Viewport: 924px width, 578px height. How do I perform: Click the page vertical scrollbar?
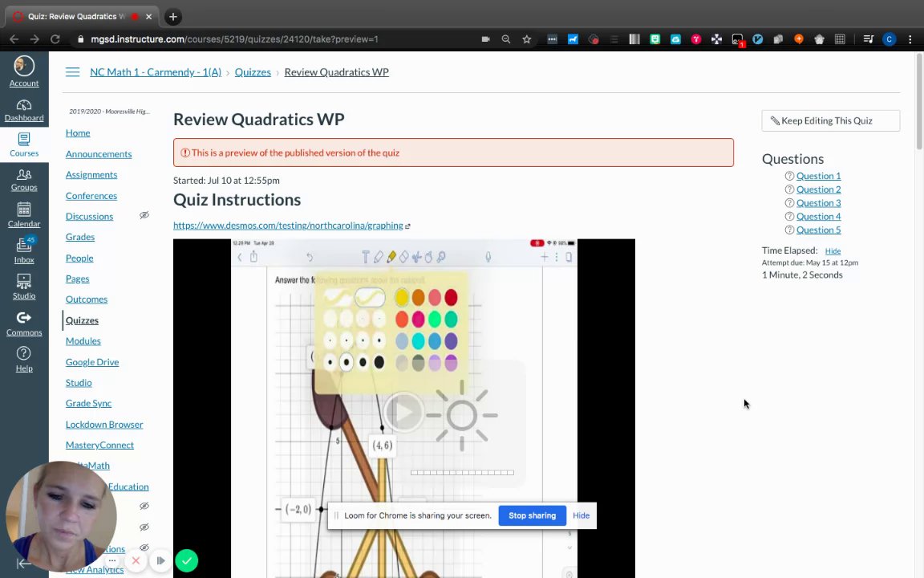click(919, 101)
